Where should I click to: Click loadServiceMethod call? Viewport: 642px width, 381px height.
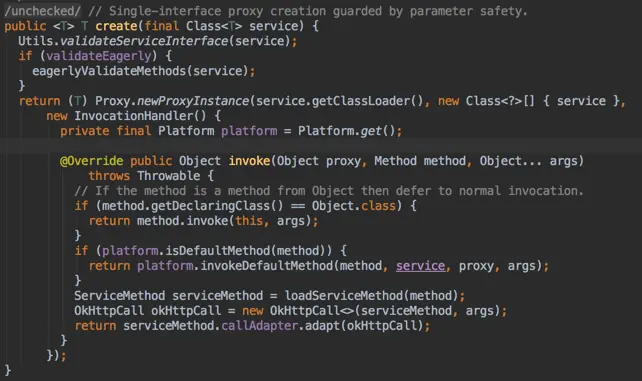(344, 296)
